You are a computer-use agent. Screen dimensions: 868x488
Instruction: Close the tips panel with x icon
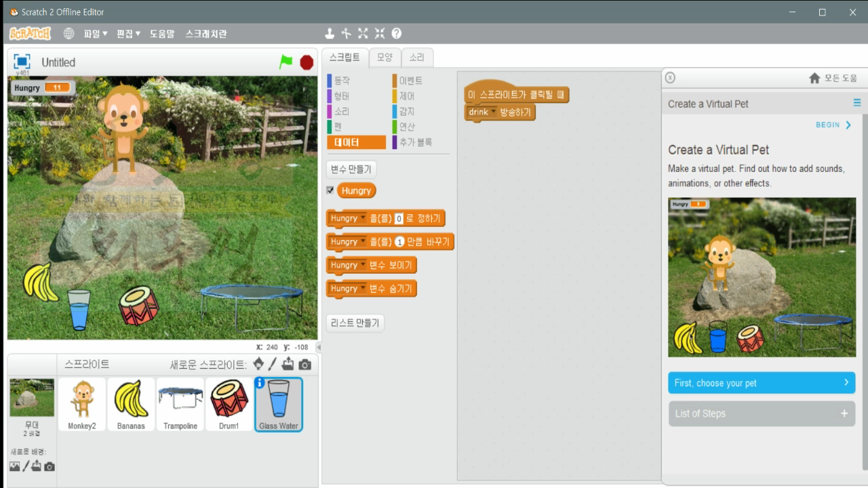click(670, 77)
